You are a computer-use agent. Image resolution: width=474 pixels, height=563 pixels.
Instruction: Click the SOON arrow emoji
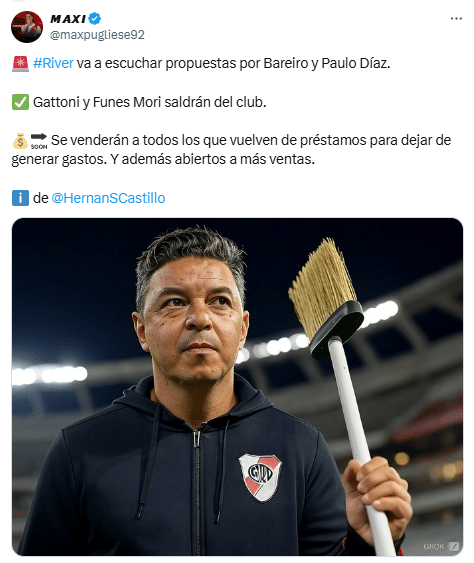[39, 141]
